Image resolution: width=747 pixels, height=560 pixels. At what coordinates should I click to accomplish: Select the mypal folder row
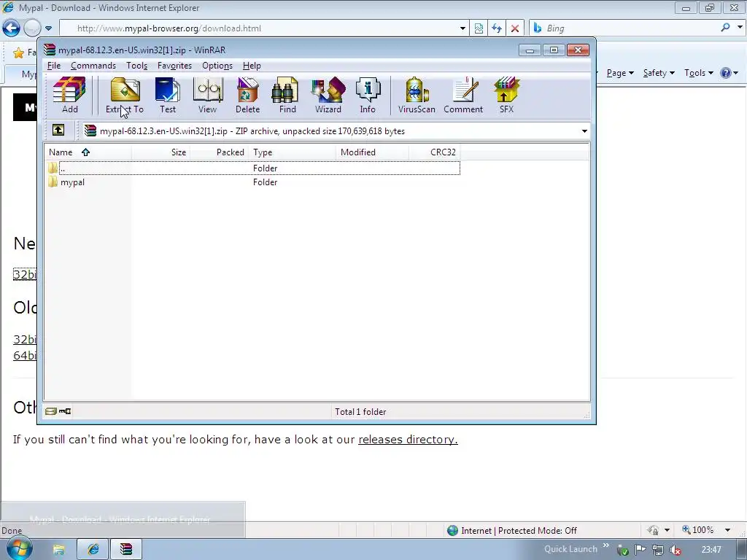coord(253,182)
